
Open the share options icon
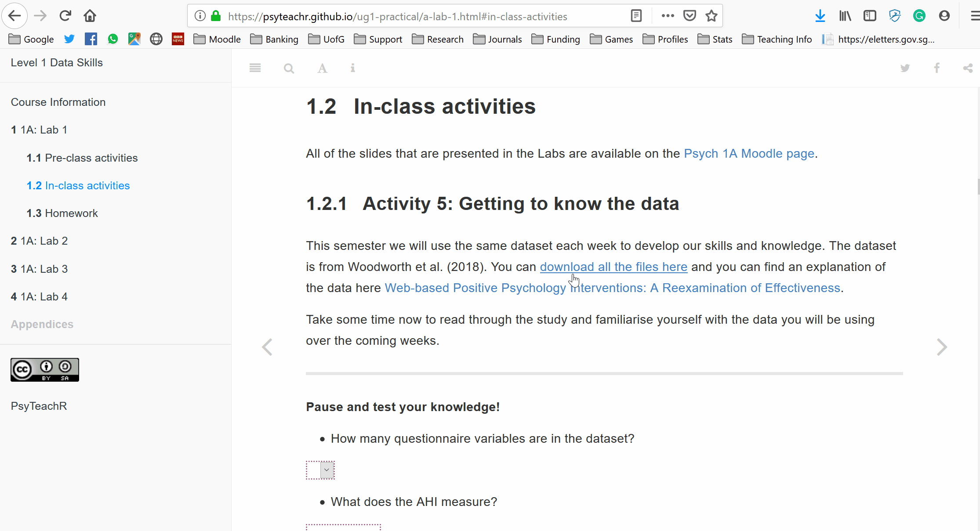pos(968,68)
